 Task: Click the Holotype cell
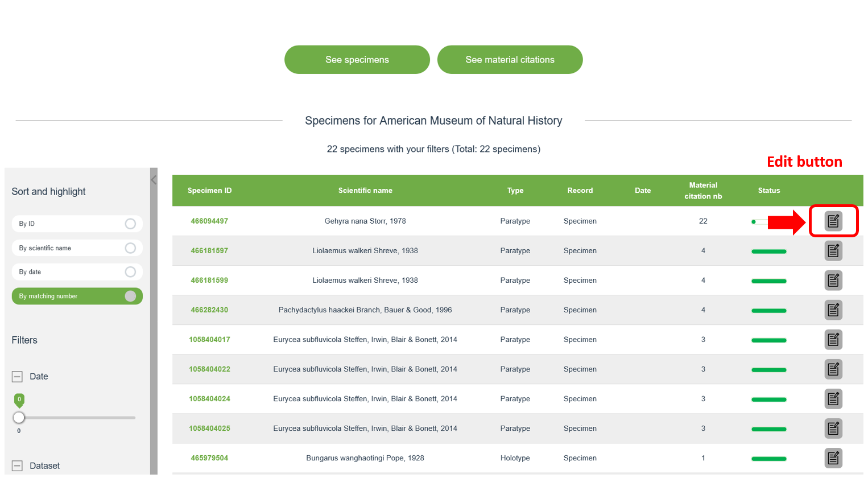(x=515, y=458)
